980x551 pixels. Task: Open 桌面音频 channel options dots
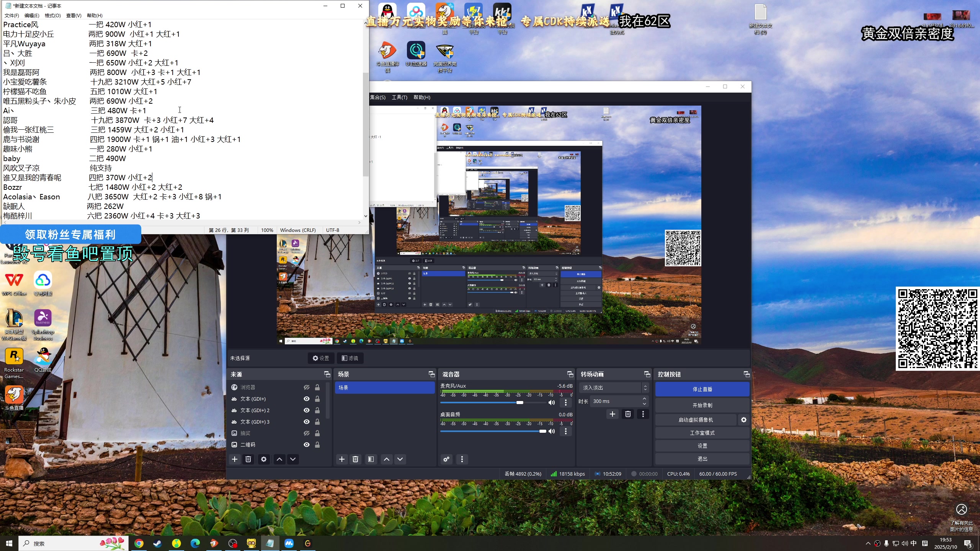pos(566,431)
